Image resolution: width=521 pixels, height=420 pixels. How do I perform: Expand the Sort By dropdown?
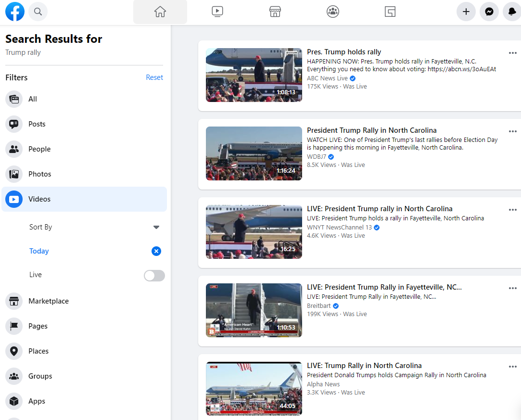coord(94,227)
